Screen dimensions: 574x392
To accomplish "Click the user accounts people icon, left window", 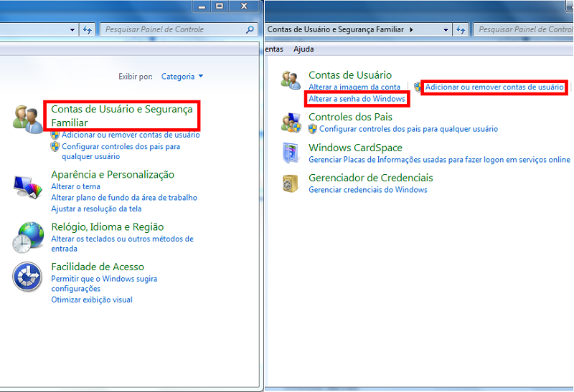I will click(x=27, y=119).
